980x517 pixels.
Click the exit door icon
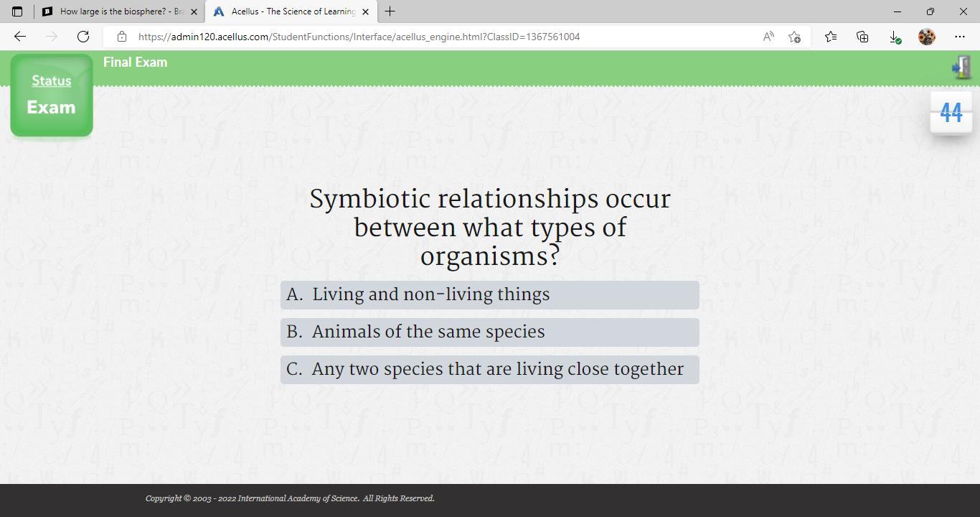961,67
